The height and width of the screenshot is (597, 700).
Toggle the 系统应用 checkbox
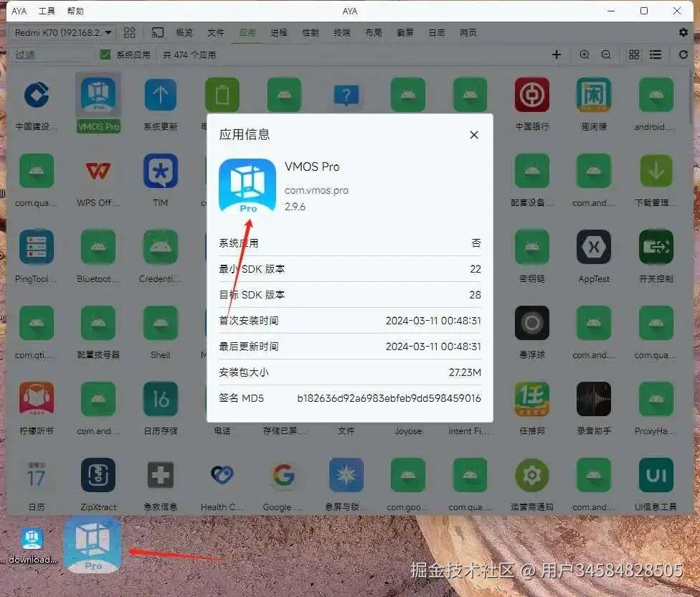point(105,55)
